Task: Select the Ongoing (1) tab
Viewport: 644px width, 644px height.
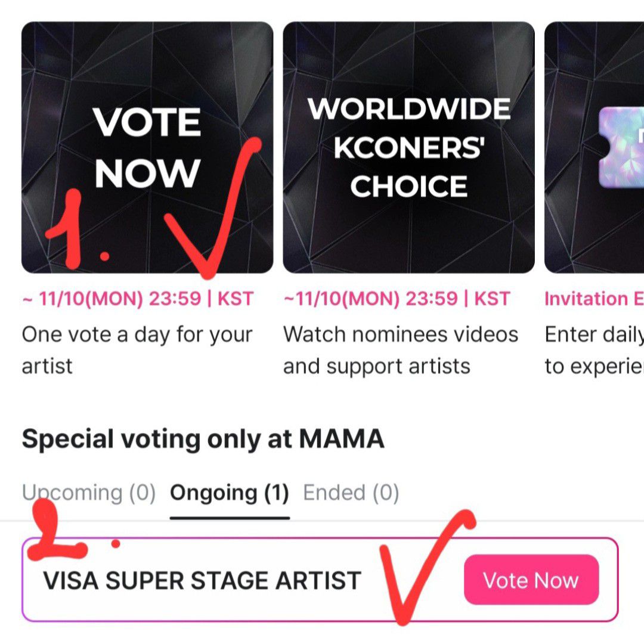Action: coord(229,493)
